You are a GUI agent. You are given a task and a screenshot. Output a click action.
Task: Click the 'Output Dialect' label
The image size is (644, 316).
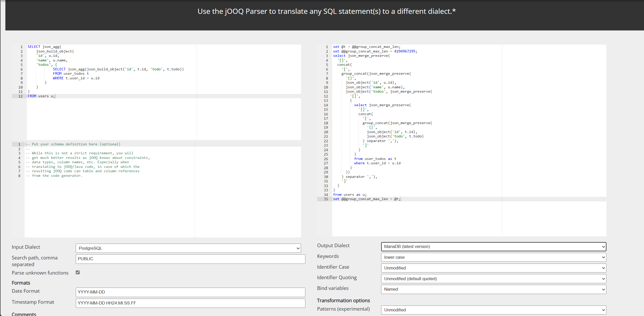(x=333, y=246)
